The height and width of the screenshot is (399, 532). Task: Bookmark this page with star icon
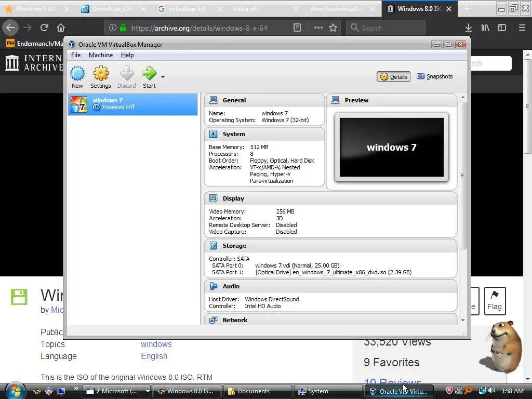(x=333, y=28)
